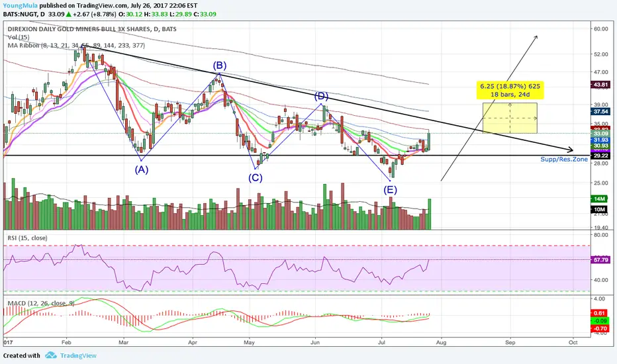Click the (C) wave label

click(255, 178)
